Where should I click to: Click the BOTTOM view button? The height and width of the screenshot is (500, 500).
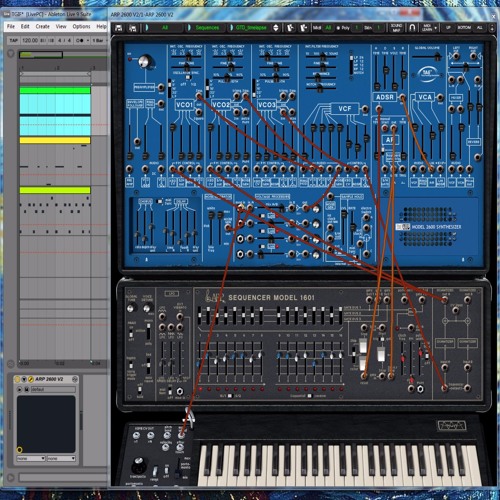(464, 28)
